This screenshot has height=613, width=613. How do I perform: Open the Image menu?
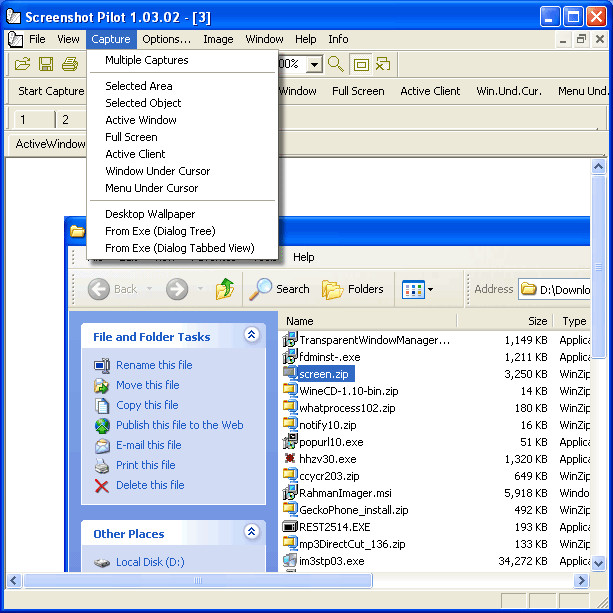[x=218, y=39]
